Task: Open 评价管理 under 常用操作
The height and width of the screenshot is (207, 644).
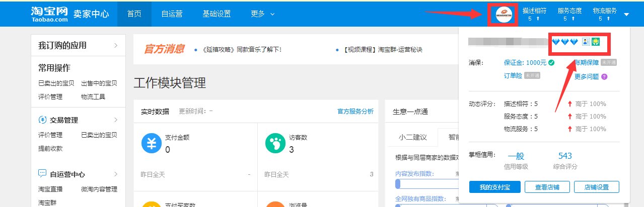Action: (x=50, y=96)
